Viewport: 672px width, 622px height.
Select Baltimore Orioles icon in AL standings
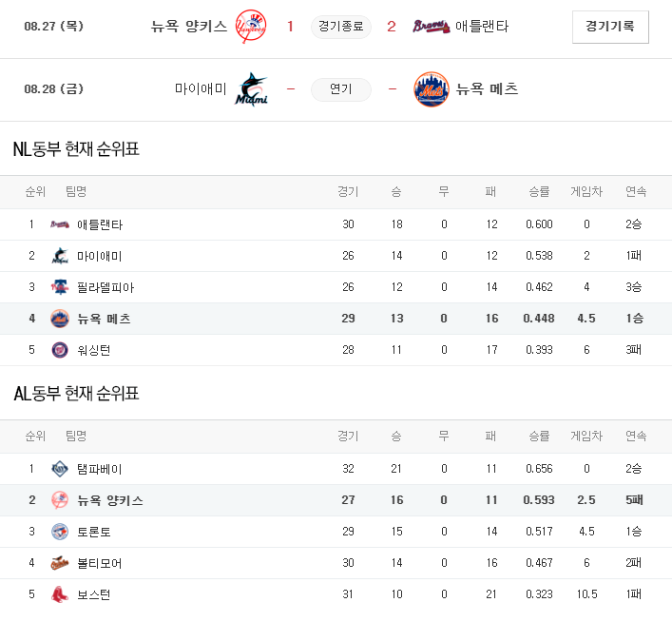(60, 563)
